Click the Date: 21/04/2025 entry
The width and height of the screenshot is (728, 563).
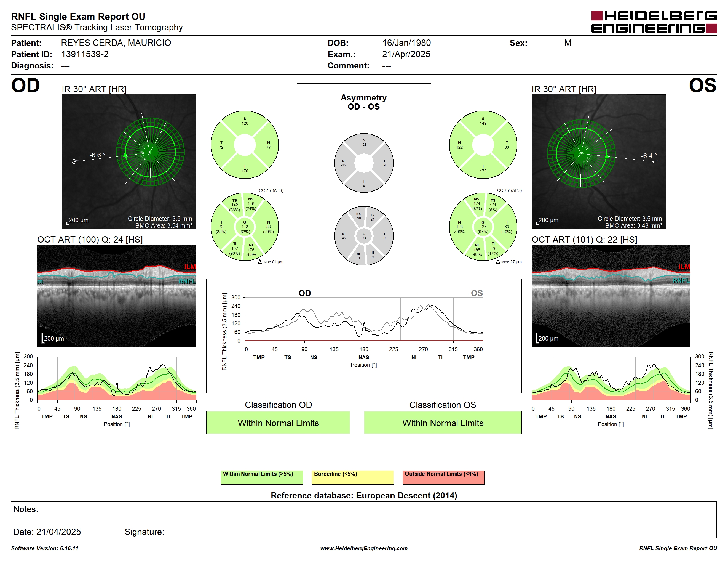[x=47, y=532]
